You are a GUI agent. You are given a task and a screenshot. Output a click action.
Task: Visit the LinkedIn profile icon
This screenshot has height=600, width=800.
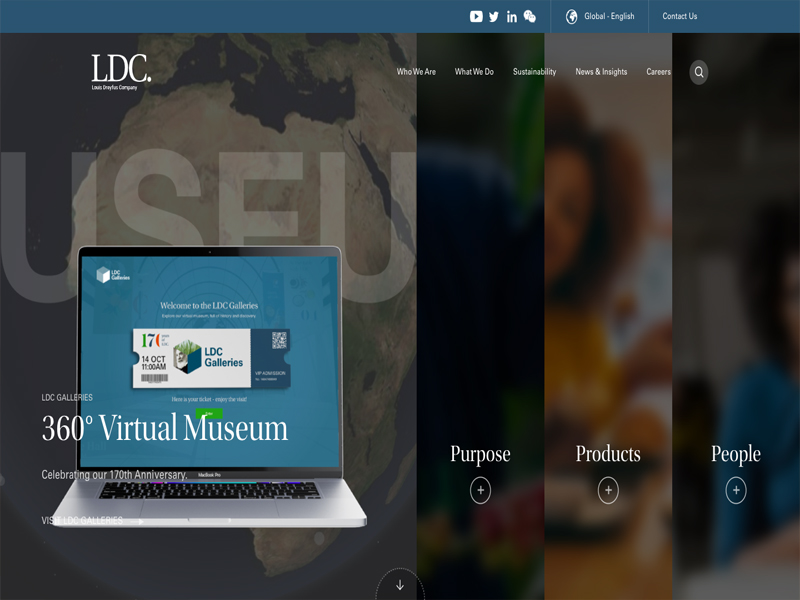[x=512, y=17]
